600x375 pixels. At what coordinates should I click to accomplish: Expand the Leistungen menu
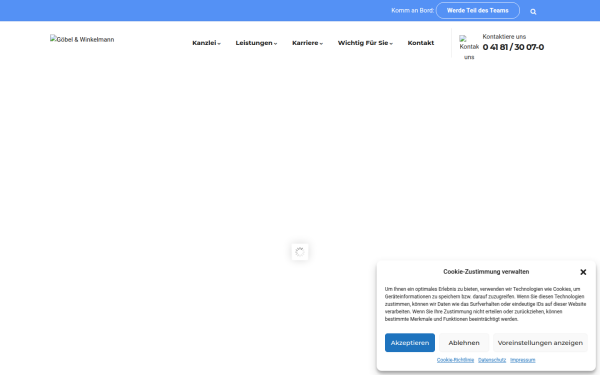(x=256, y=43)
